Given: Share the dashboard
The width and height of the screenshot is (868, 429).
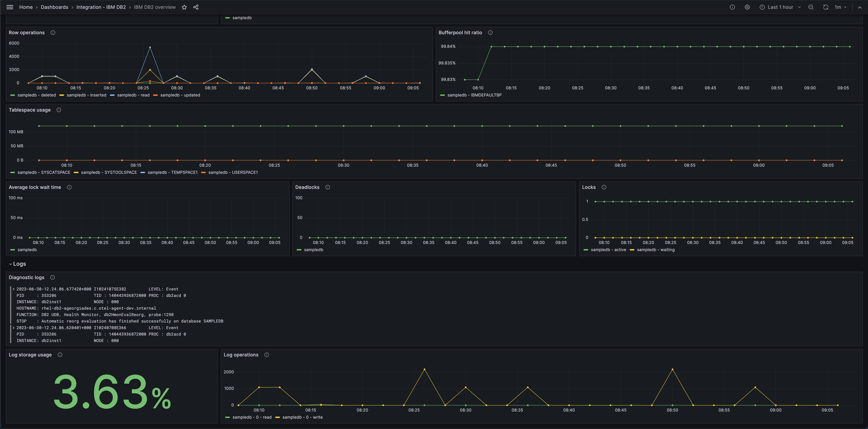Looking at the screenshot, I should tap(196, 7).
